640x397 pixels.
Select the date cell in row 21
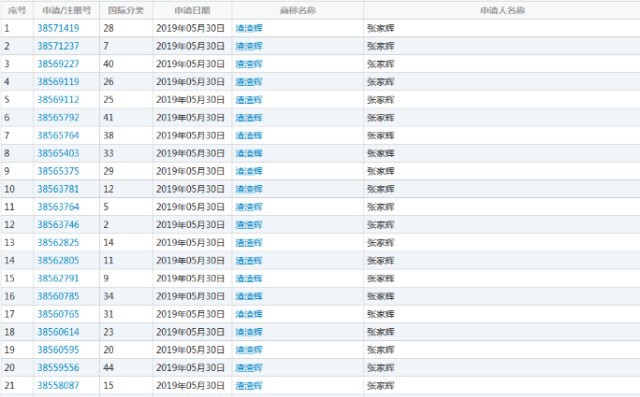click(192, 386)
